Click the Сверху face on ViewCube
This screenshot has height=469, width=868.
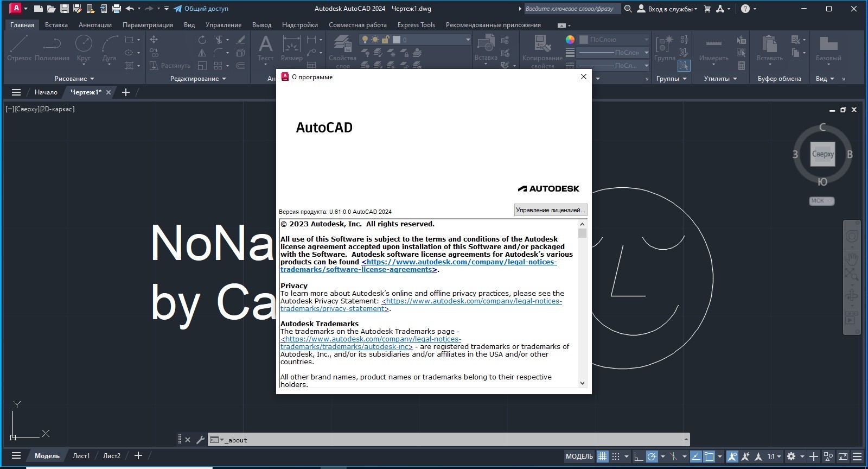pos(822,154)
